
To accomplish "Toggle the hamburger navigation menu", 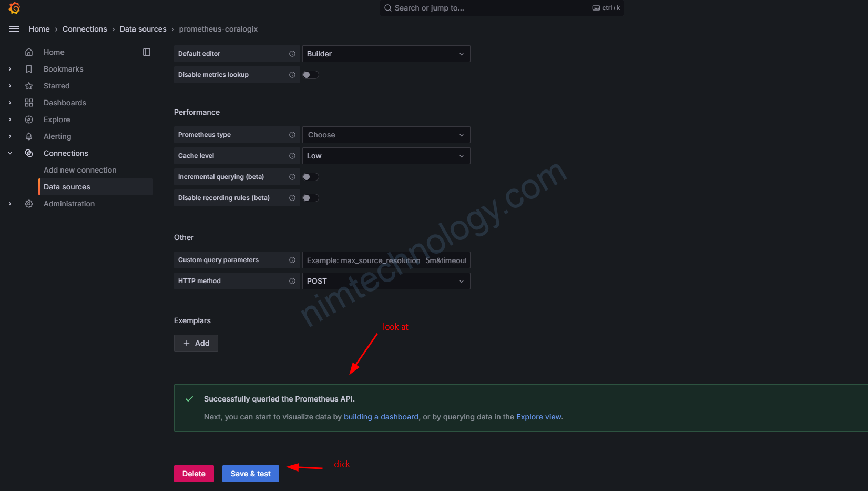I will (x=14, y=29).
